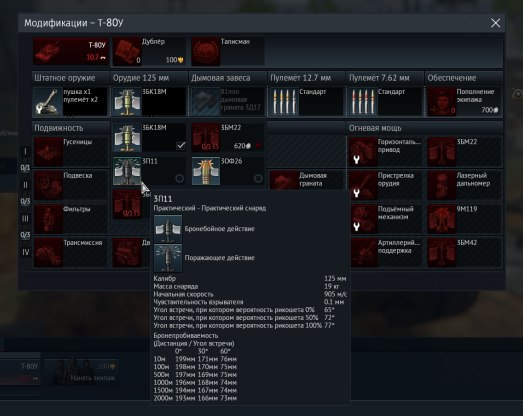Open the 9М119 missile modification
523x416 pixels.
tap(464, 219)
